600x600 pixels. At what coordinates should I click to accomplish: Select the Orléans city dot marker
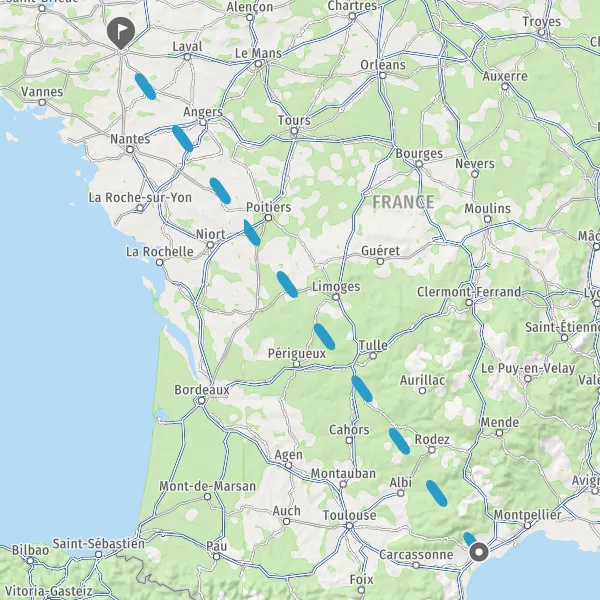382,75
